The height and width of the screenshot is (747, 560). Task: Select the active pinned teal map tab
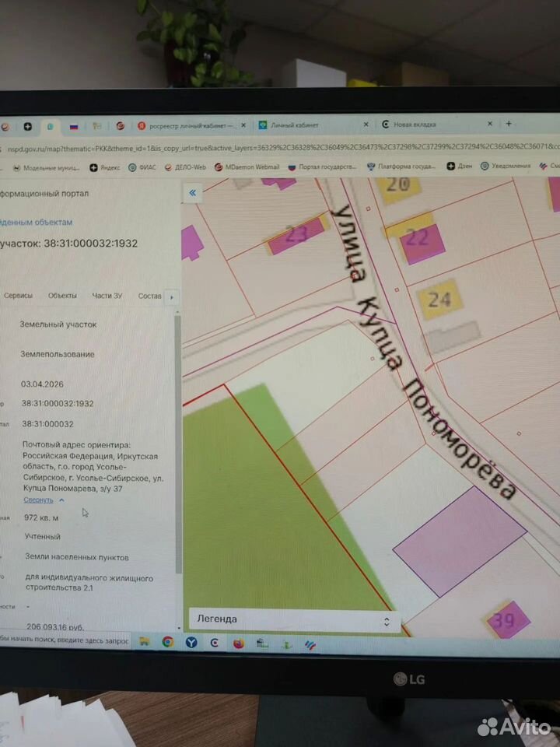pos(50,127)
